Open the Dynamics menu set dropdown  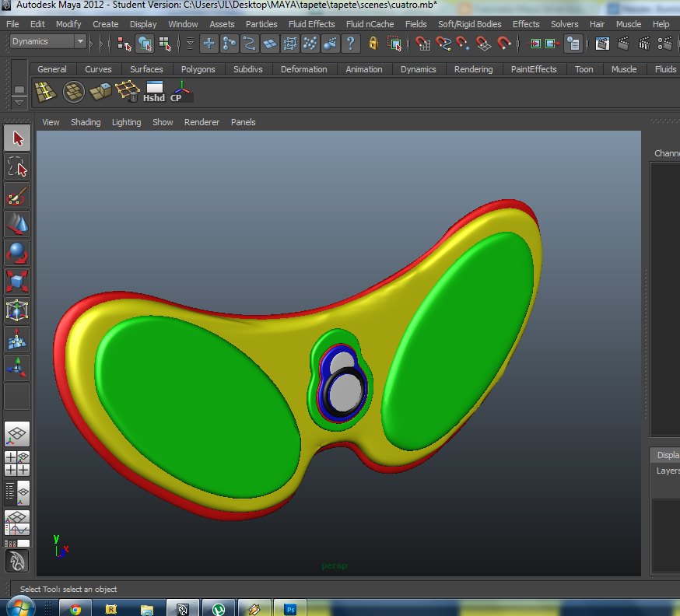(x=47, y=42)
